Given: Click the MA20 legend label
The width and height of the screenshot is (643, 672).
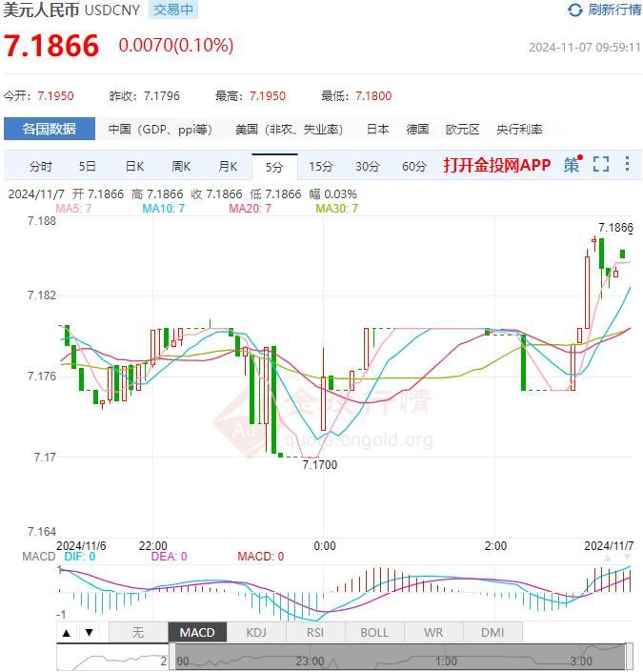Looking at the screenshot, I should 250,209.
